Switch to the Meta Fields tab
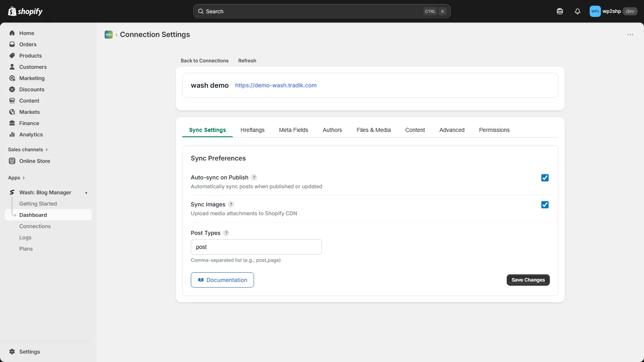Viewport: 644px width, 362px height. 293,130
